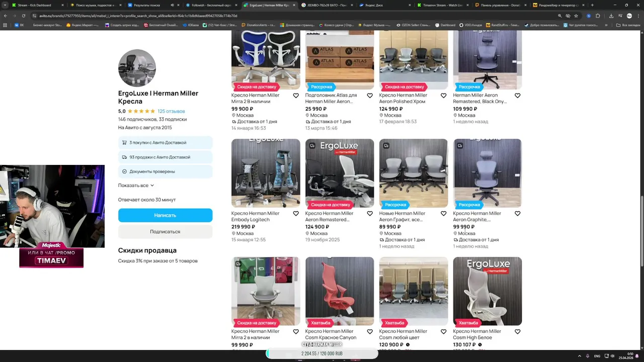Open the browser extensions puzzle icon
This screenshot has height=362, width=644.
pos(598,16)
